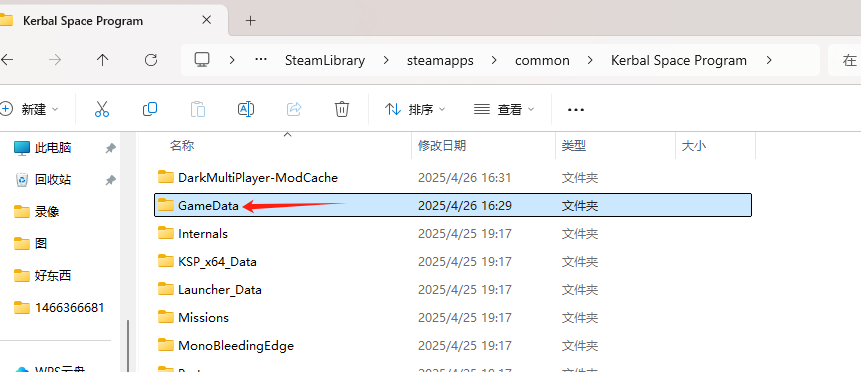Viewport: 861px width, 372px height.
Task: Navigate to SteamLibrary in the address bar
Action: pyautogui.click(x=325, y=60)
